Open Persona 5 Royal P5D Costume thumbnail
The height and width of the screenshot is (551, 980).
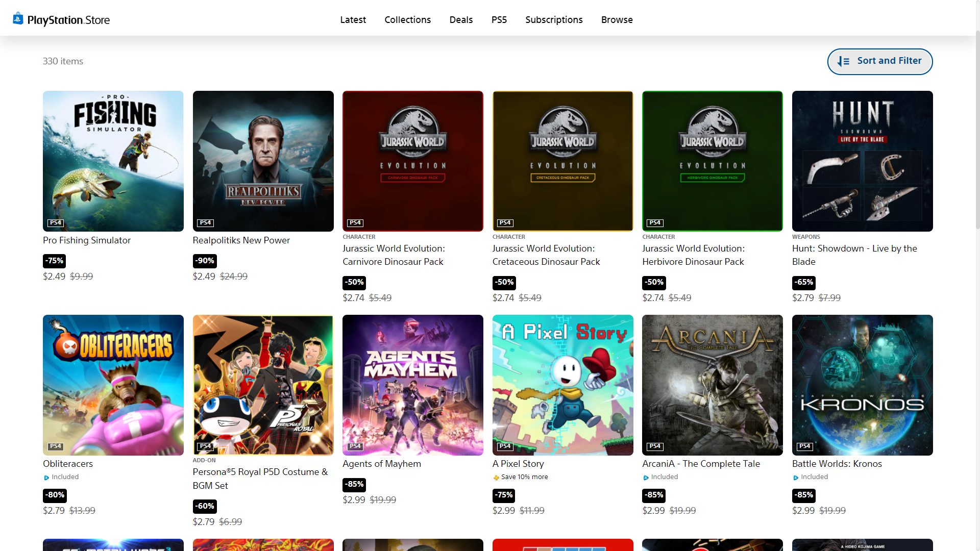click(263, 385)
